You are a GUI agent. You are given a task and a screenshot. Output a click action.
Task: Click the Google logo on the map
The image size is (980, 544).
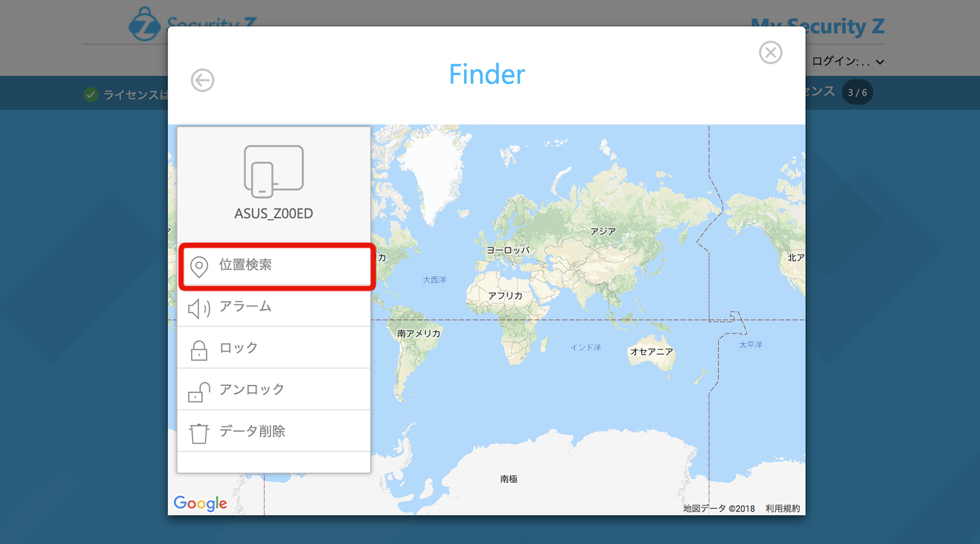[x=200, y=503]
